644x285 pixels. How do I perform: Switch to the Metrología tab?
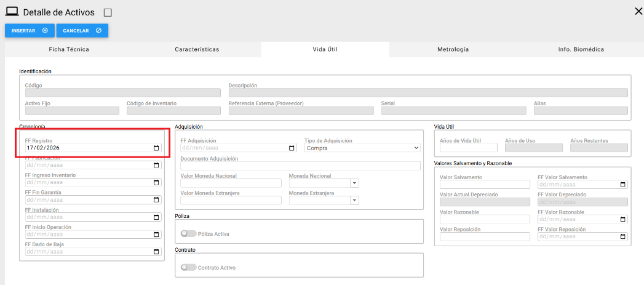click(x=453, y=49)
